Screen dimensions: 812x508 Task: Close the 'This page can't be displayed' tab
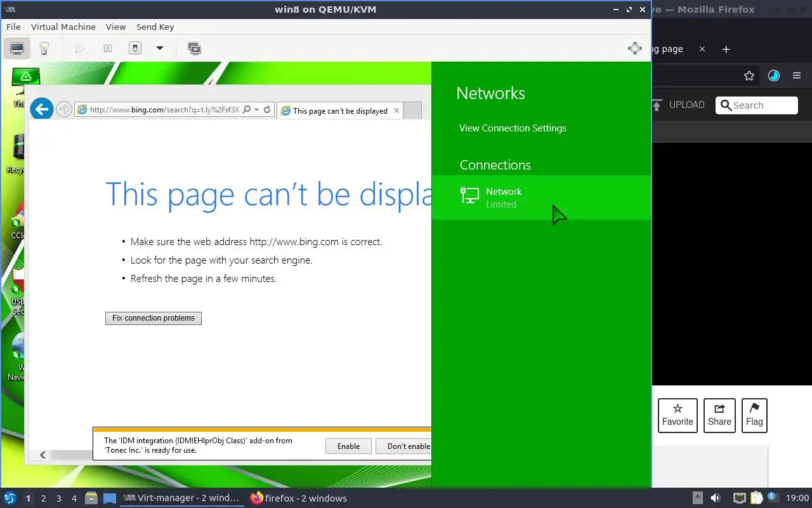click(396, 110)
